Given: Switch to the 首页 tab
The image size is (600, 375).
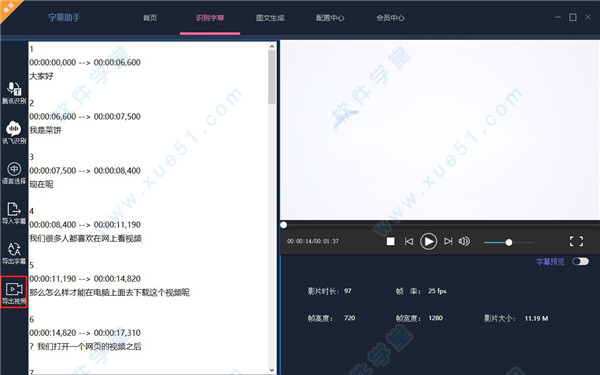Looking at the screenshot, I should pos(150,18).
